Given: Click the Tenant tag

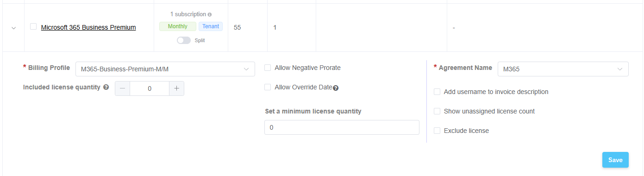Looking at the screenshot, I should (211, 26).
